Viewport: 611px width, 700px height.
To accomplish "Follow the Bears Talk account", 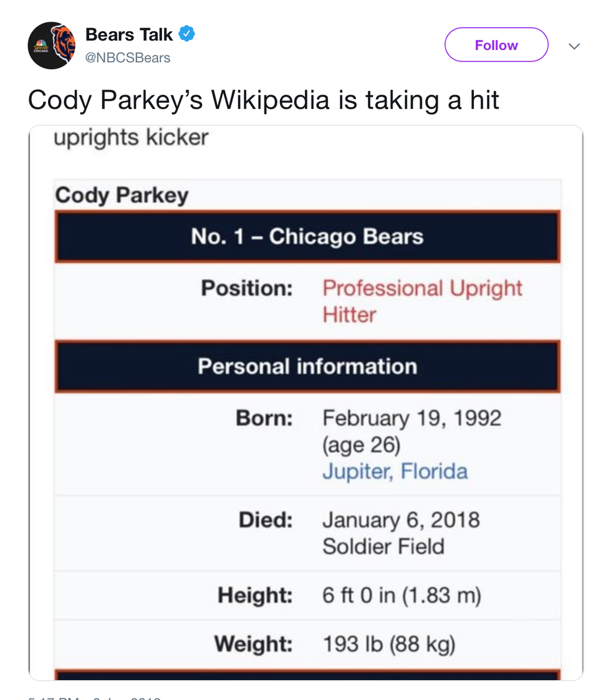I will click(496, 45).
